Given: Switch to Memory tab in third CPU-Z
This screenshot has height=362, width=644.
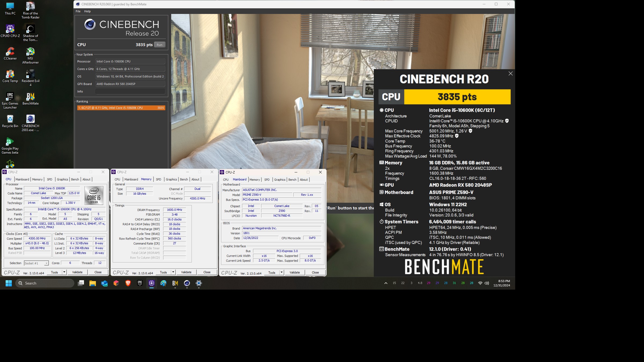Looking at the screenshot, I should (255, 180).
